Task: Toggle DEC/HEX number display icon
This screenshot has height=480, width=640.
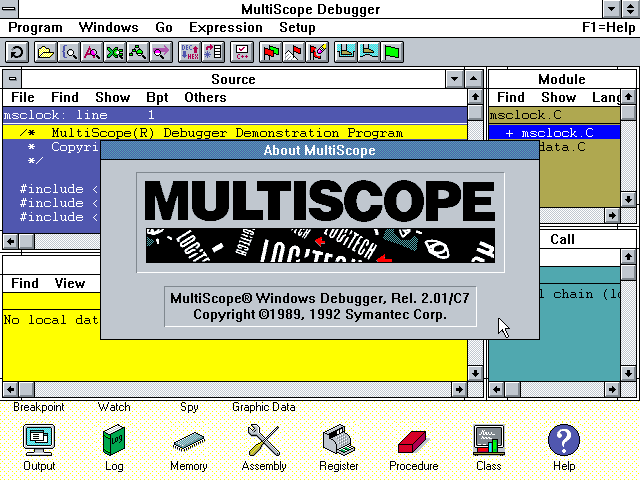Action: (x=190, y=52)
